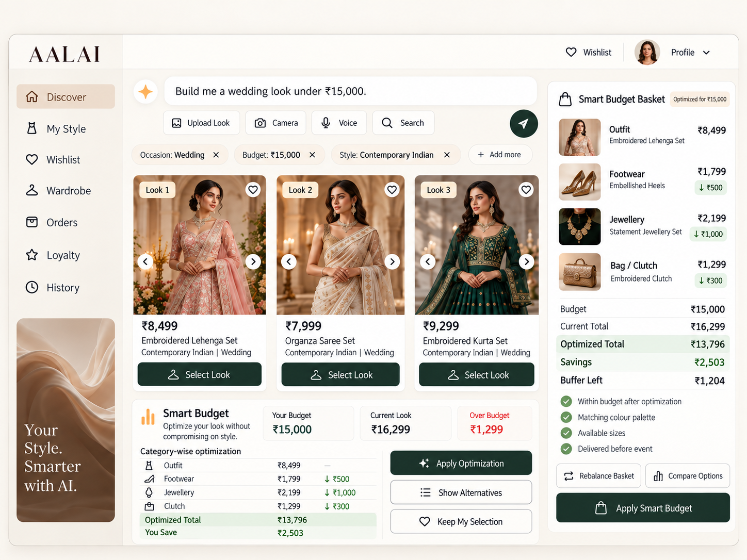Click the Camera button
This screenshot has width=747, height=560.
coord(275,123)
